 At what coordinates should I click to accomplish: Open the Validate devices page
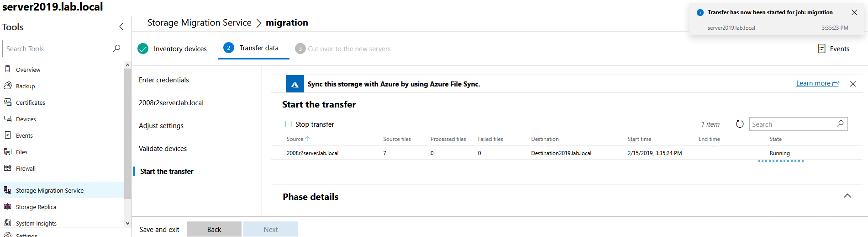163,148
